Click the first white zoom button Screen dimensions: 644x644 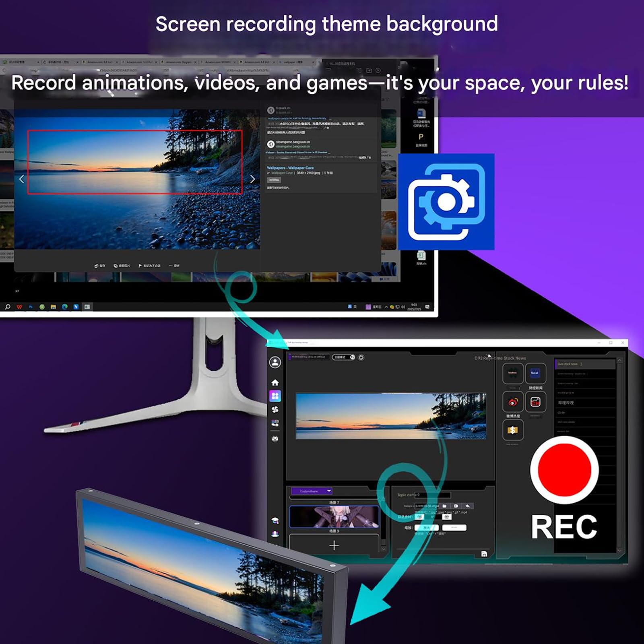(426, 527)
